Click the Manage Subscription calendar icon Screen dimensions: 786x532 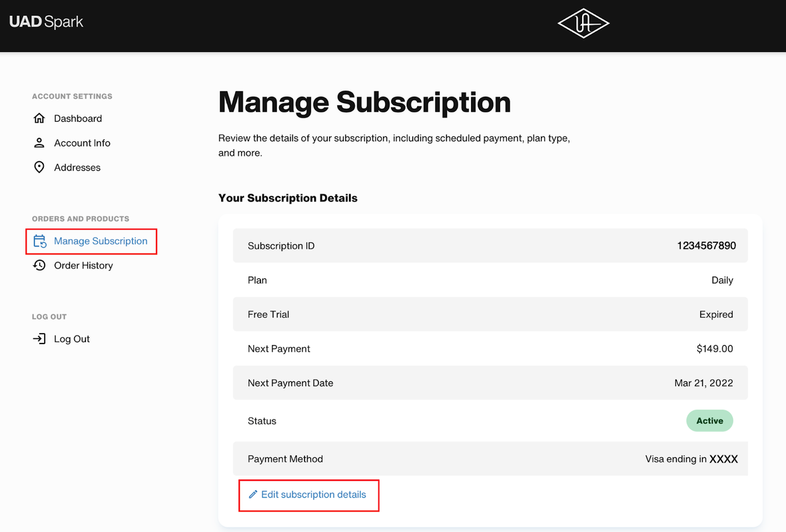pos(39,241)
